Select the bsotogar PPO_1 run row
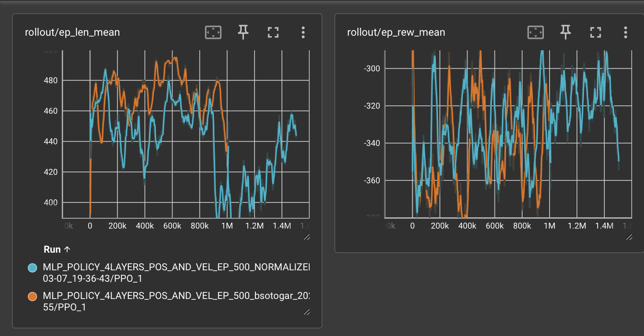The width and height of the screenshot is (644, 336). click(176, 301)
